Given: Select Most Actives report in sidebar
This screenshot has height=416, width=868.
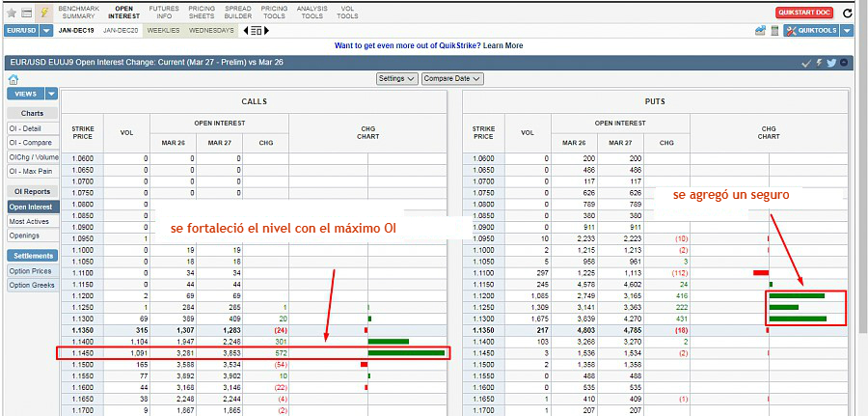Looking at the screenshot, I should (29, 221).
